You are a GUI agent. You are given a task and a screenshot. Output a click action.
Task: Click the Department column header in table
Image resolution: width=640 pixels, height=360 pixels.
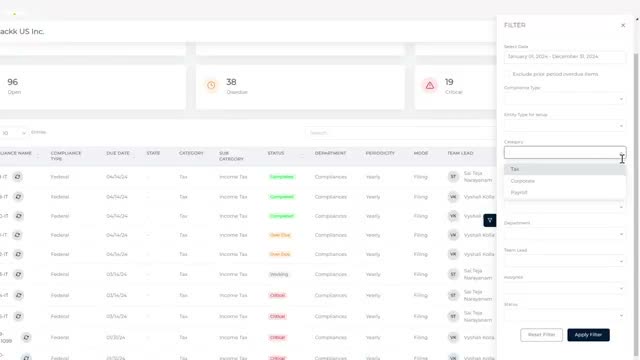330,153
